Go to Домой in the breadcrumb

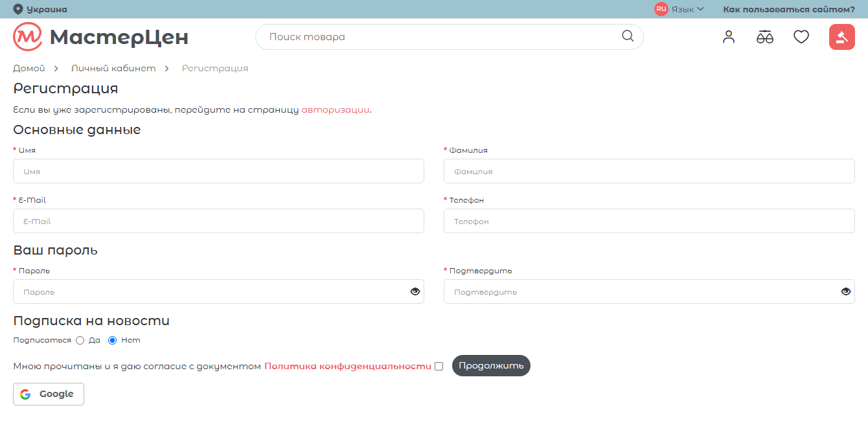[29, 68]
